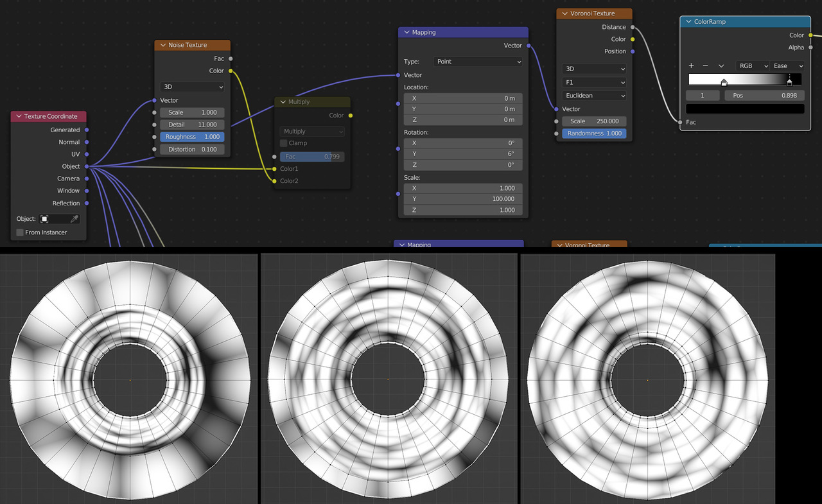
Task: Adjust the Multiply Fac slider
Action: pyautogui.click(x=312, y=157)
